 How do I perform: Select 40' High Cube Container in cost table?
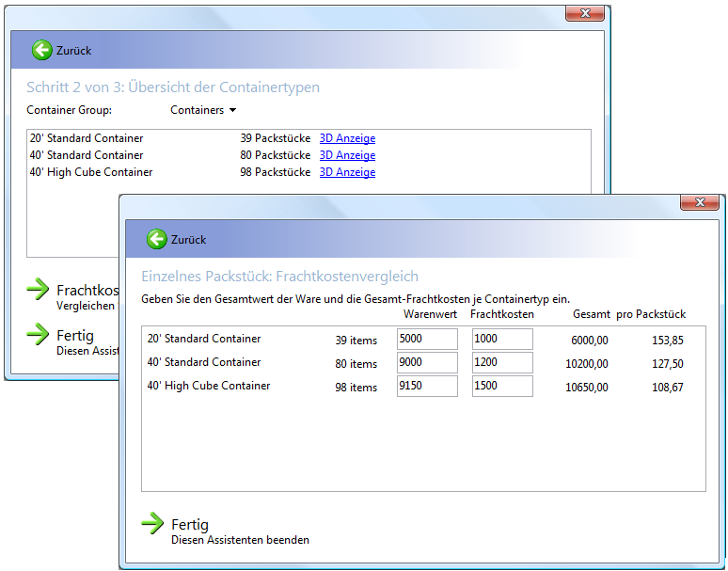click(209, 386)
